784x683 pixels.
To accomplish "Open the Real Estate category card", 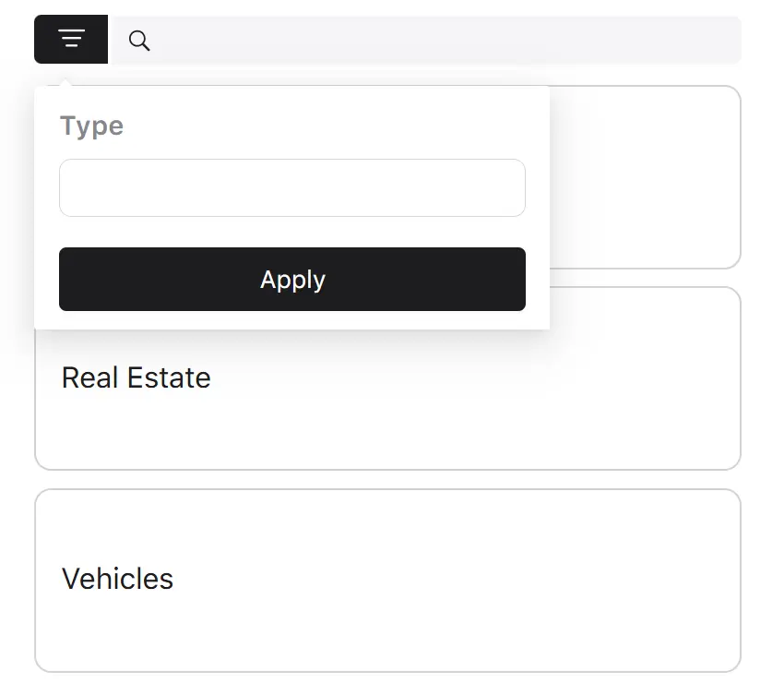I will [x=387, y=378].
